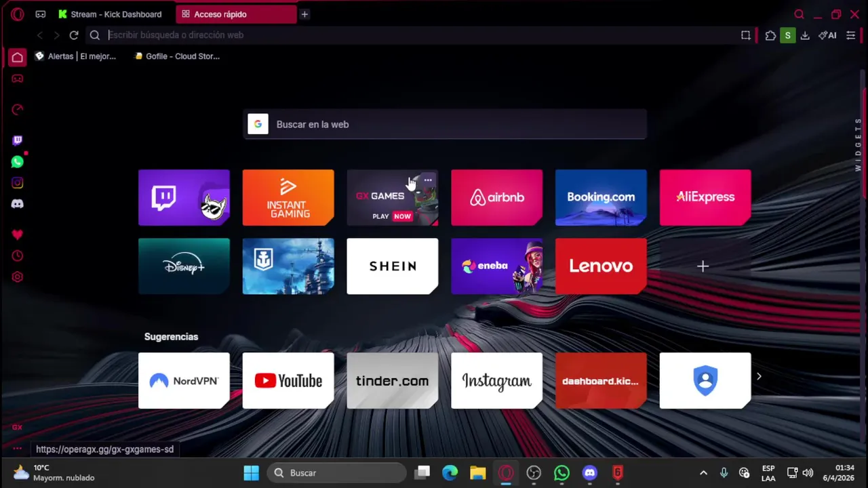This screenshot has height=488, width=868.
Task: Open the Instant Gaming speed dial tile
Action: 288,197
